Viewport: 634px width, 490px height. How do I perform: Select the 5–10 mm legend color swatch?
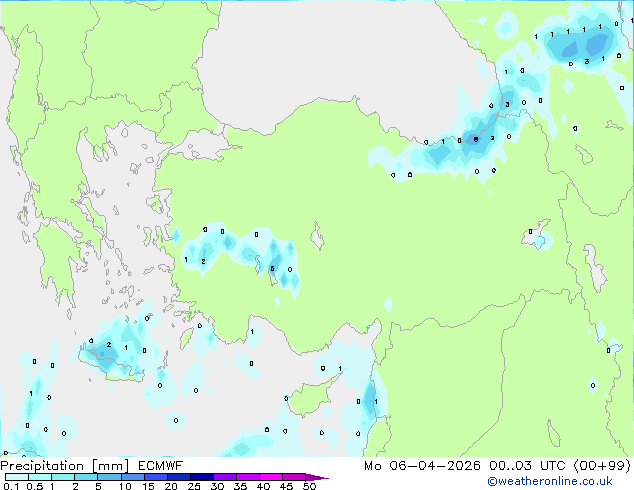point(109,477)
